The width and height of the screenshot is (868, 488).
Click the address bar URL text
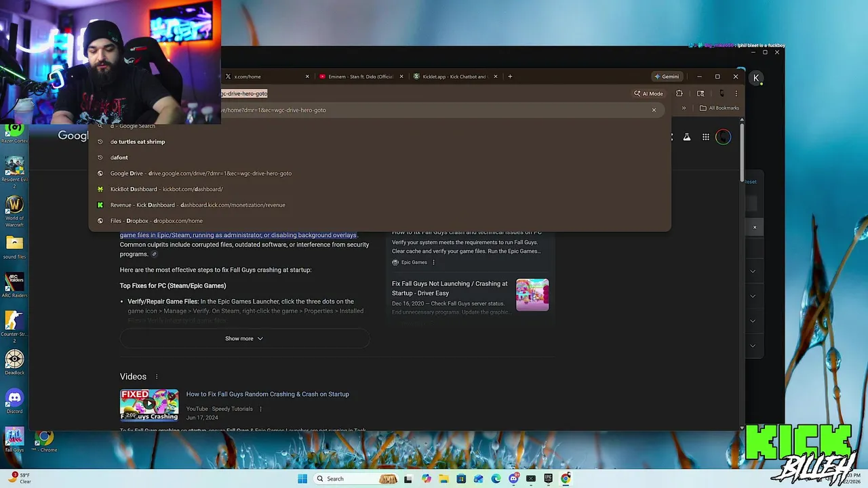(x=244, y=94)
